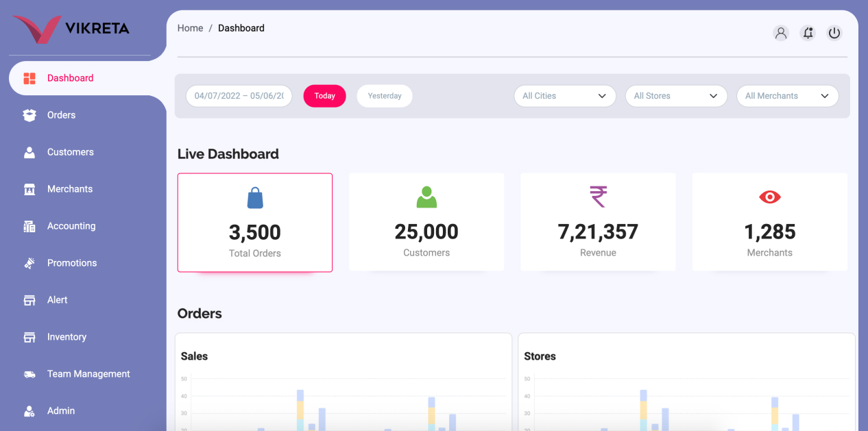868x431 pixels.
Task: Click the Home breadcrumb link
Action: pos(190,28)
